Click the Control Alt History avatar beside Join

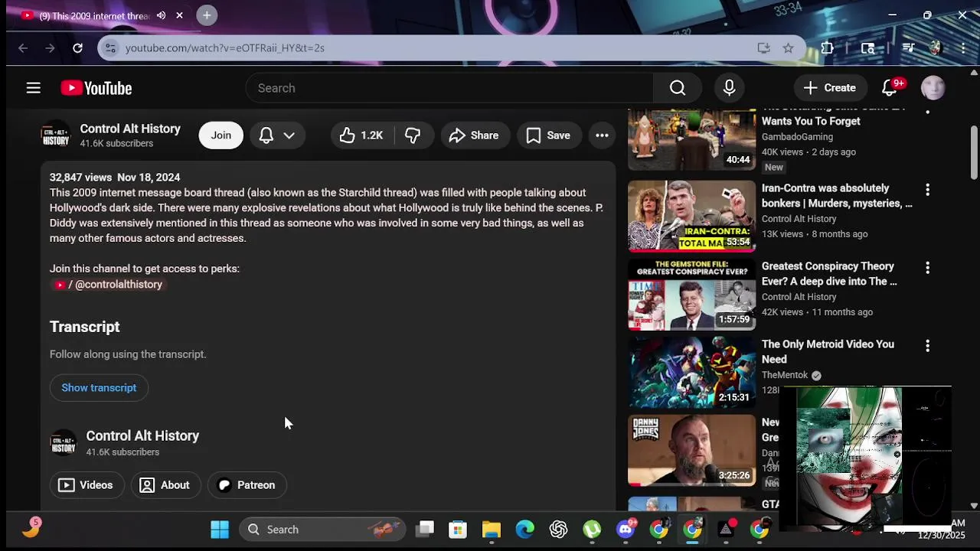(x=56, y=135)
